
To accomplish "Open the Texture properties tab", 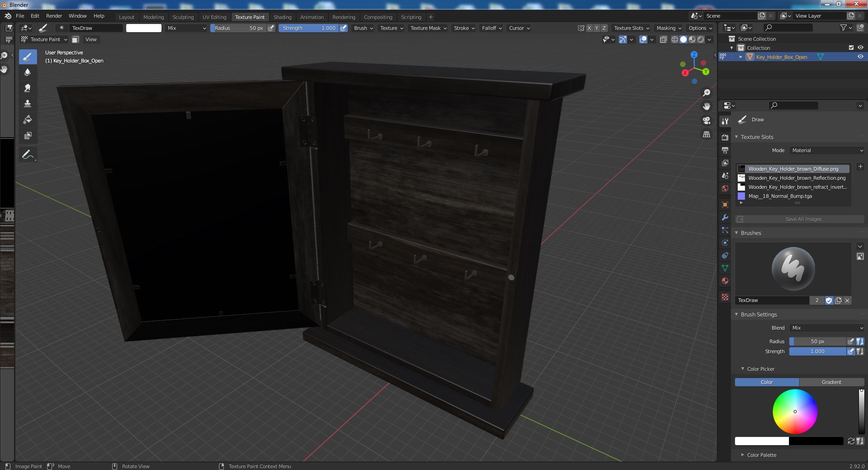I will point(725,297).
